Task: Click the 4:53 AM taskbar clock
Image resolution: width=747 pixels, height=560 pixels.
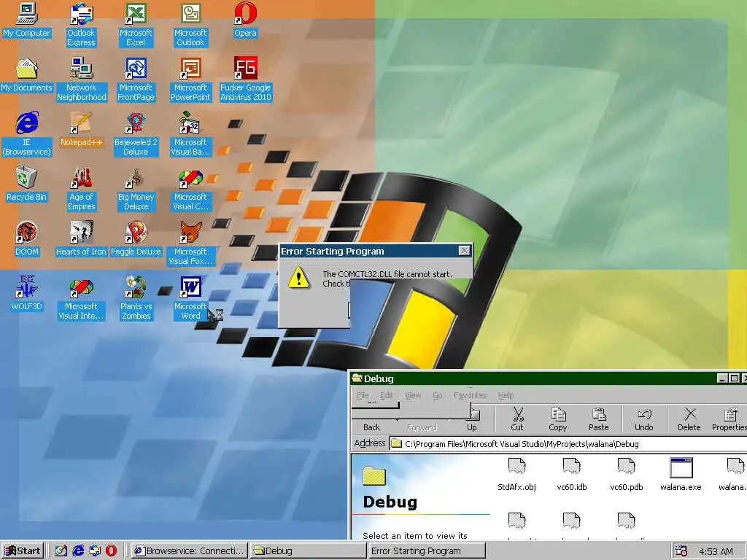Action: coord(716,551)
